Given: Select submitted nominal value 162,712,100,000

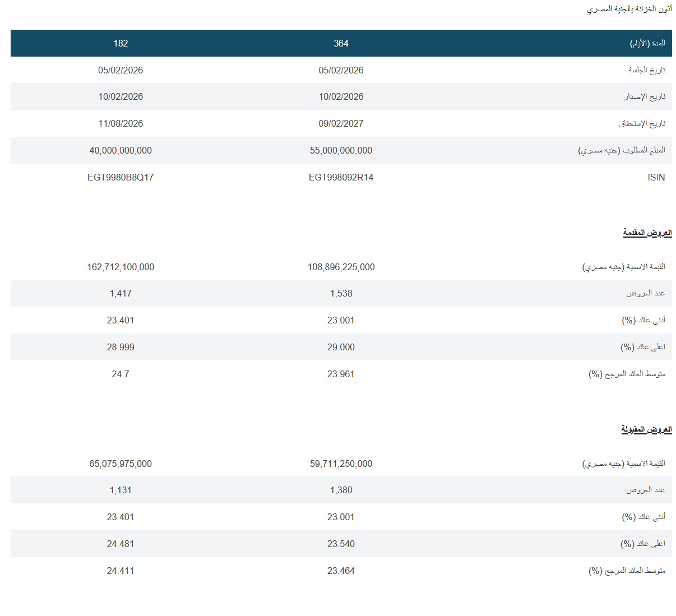Looking at the screenshot, I should click(121, 267).
